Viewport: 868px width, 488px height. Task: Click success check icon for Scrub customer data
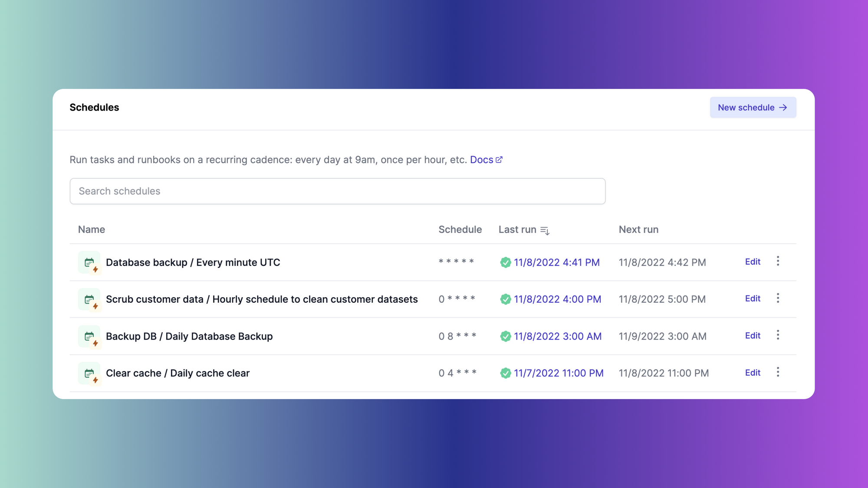[x=505, y=299]
